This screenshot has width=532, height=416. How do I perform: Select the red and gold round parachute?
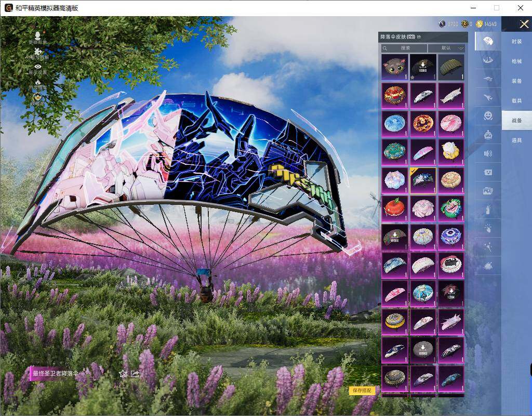tap(395, 96)
